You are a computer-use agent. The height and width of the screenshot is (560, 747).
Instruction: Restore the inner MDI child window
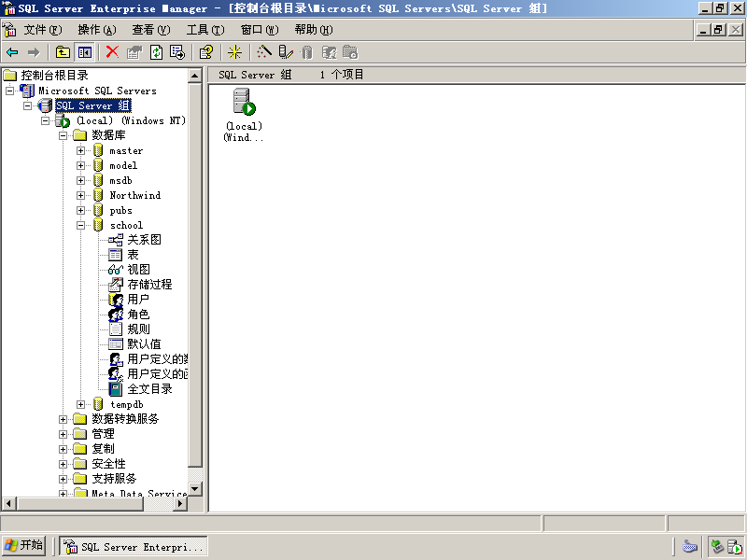(x=719, y=30)
